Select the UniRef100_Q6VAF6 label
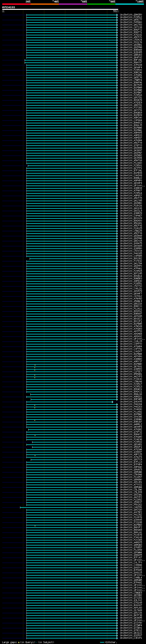The height and width of the screenshot is (644, 146). pyautogui.click(x=131, y=427)
